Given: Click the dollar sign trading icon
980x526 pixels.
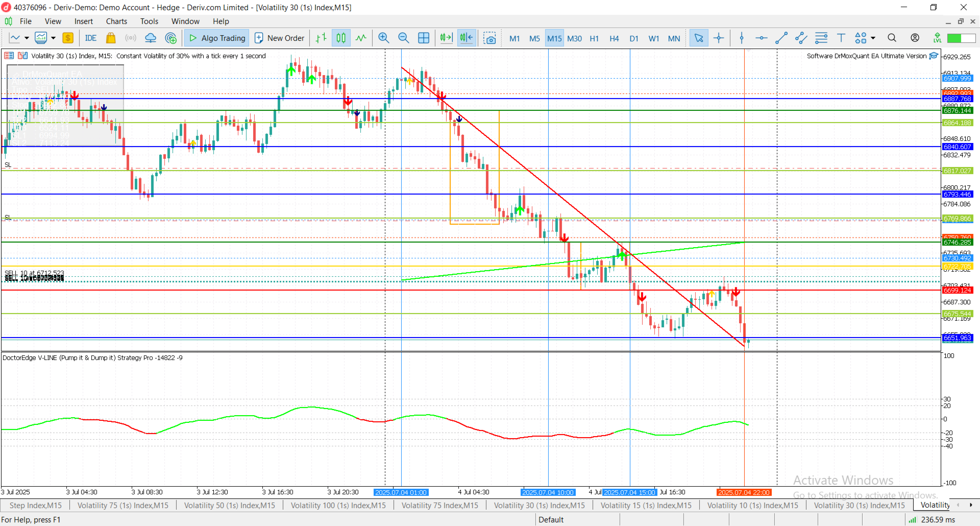Looking at the screenshot, I should [x=68, y=38].
